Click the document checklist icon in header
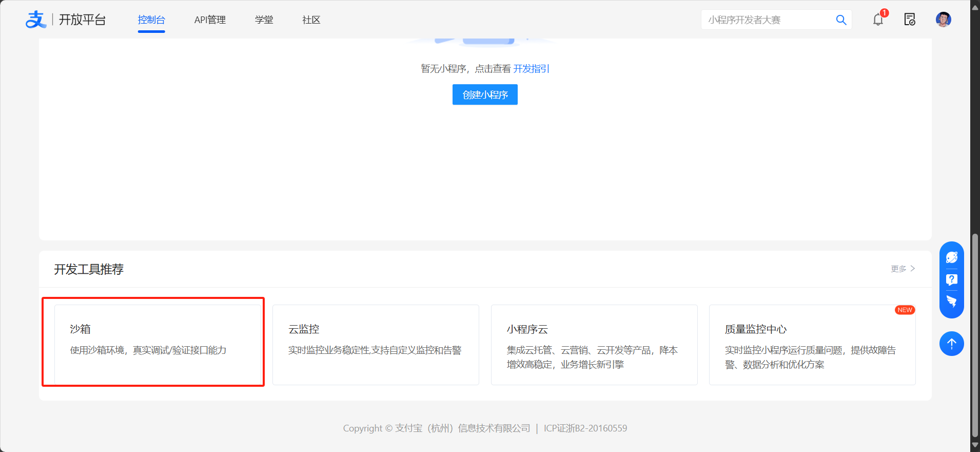The width and height of the screenshot is (980, 452). point(910,20)
